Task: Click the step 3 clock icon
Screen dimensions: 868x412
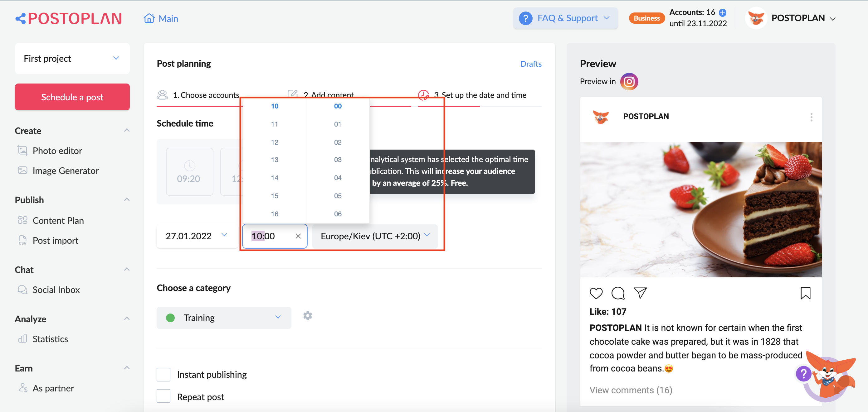Action: 424,95
